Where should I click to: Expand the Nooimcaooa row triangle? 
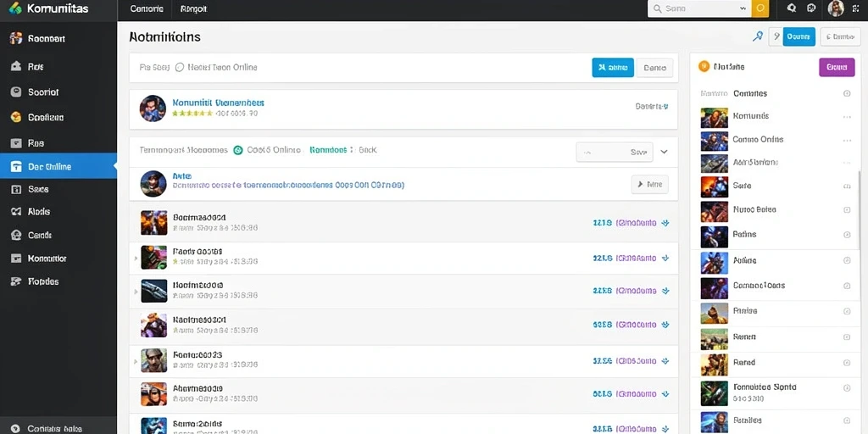(135, 291)
